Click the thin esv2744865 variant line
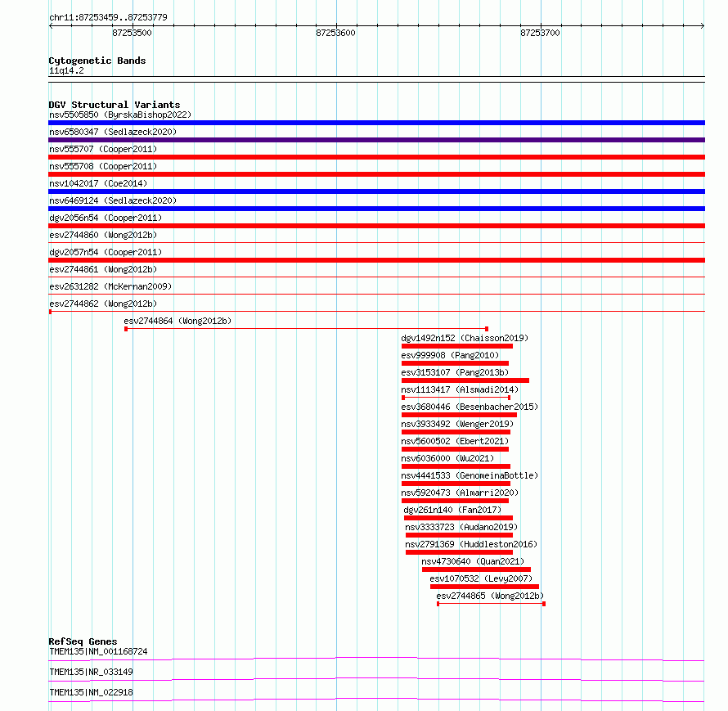Screen dimensions: 728x711 (492, 604)
